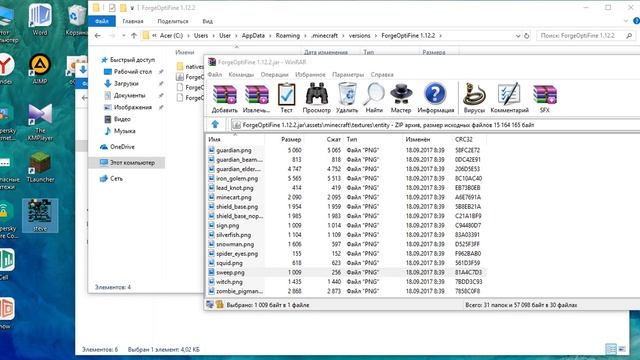Open the Word desktop shortcut
Viewport: 640px width, 360px height.
(x=40, y=19)
